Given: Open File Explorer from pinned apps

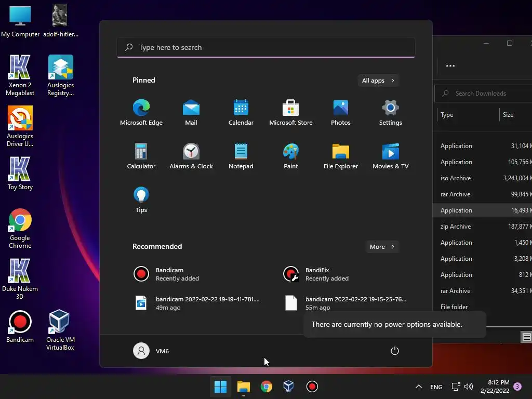Looking at the screenshot, I should pyautogui.click(x=341, y=156).
